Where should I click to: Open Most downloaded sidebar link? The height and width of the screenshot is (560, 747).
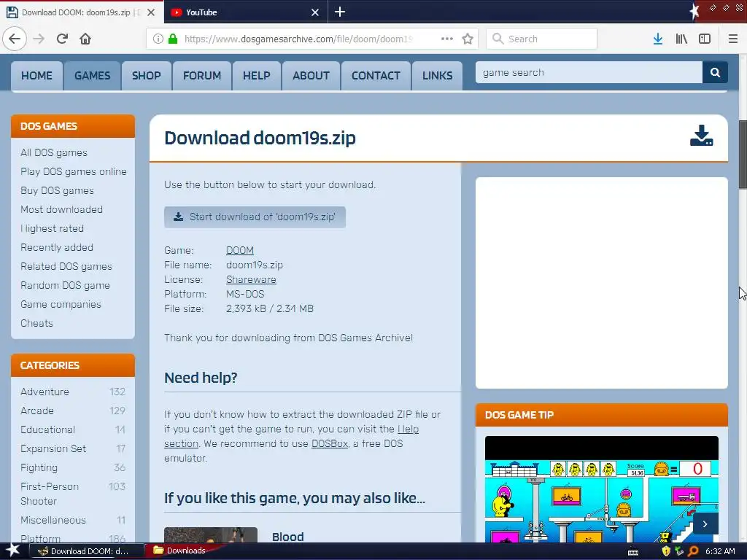click(61, 209)
